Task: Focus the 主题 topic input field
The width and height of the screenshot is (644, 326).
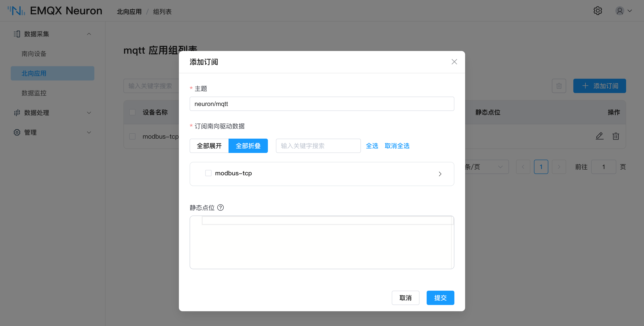Action: [322, 104]
